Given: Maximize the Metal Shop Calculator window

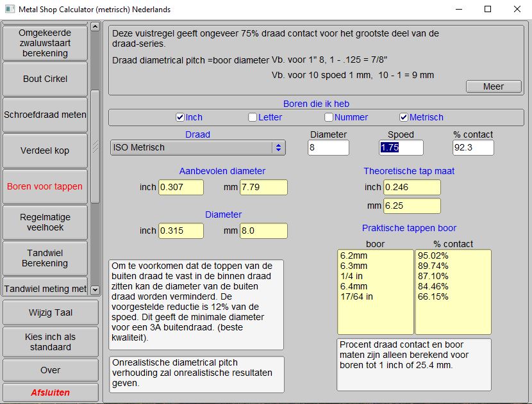Looking at the screenshot, I should coord(488,9).
